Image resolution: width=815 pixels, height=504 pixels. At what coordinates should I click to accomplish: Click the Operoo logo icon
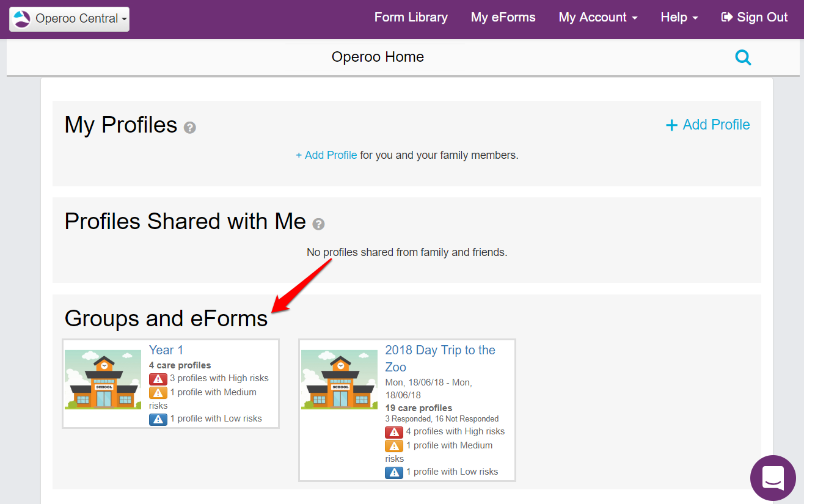click(x=21, y=19)
